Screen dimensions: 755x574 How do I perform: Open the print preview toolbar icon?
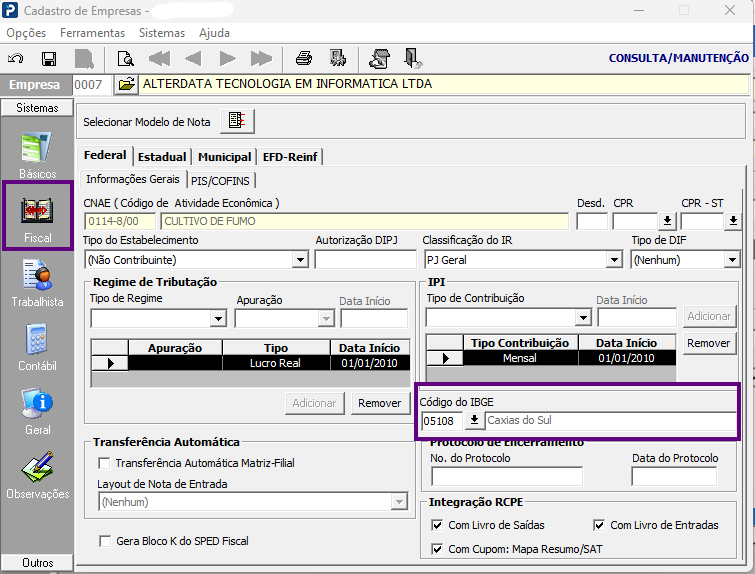[125, 59]
